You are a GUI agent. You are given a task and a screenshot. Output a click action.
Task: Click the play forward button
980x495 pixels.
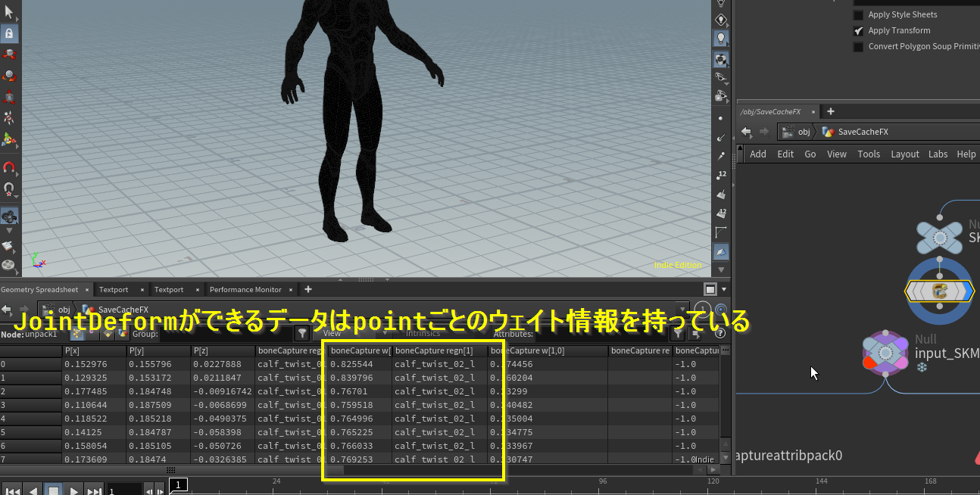click(73, 490)
